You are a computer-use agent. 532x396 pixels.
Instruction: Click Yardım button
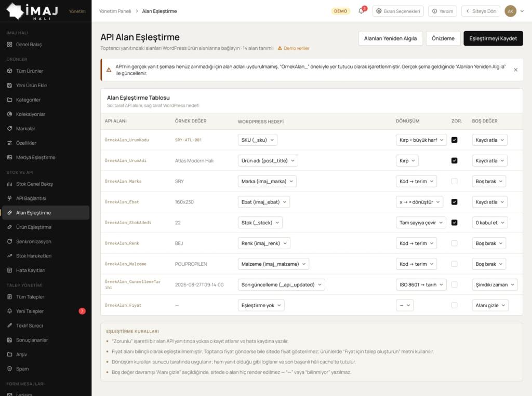(443, 11)
